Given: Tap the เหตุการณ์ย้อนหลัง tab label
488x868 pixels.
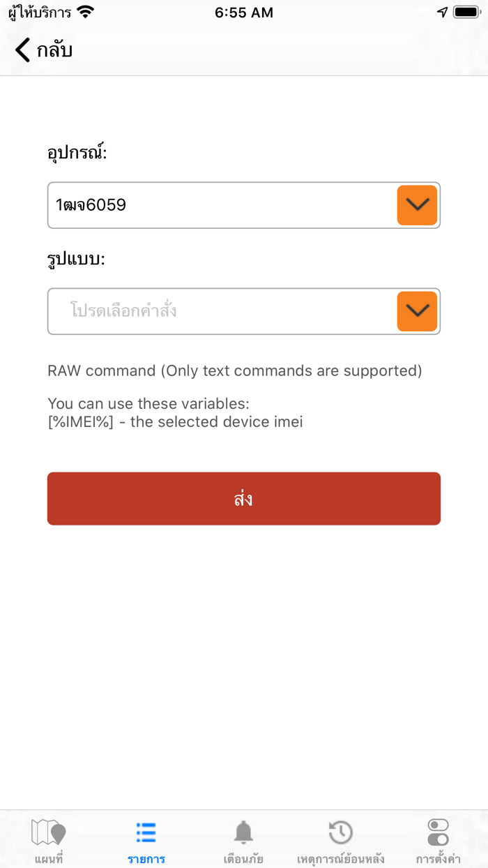Looking at the screenshot, I should tap(341, 860).
